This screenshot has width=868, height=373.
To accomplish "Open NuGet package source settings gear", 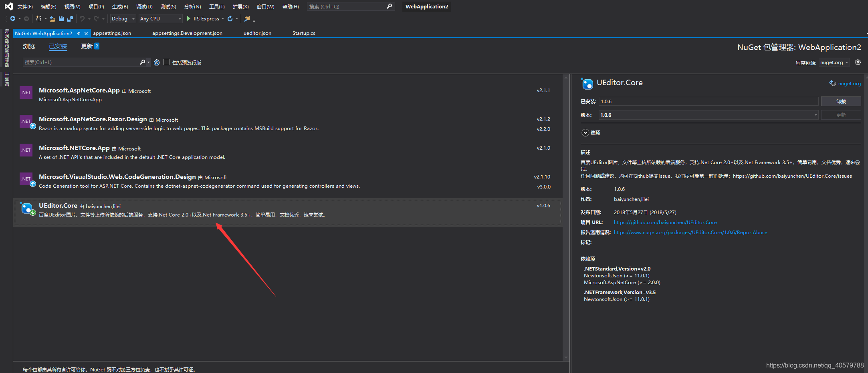I will click(858, 62).
